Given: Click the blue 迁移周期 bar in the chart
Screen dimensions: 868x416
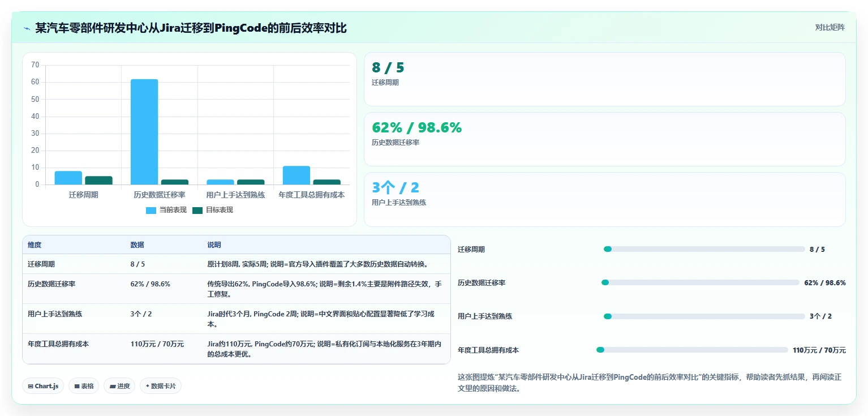Looking at the screenshot, I should tap(68, 178).
